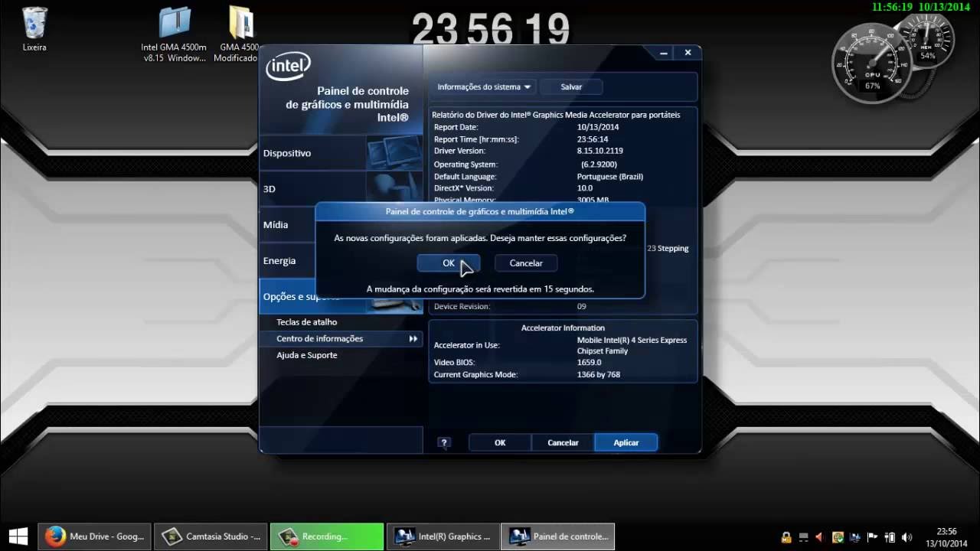Click the CPU gauge gadget showing 67%
This screenshot has width=980, height=551.
872,63
